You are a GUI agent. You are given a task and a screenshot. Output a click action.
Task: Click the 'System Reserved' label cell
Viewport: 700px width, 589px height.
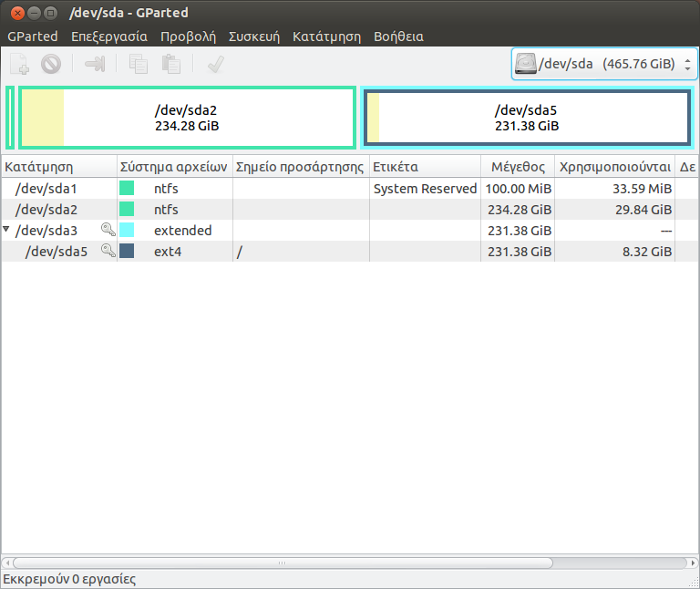coord(425,189)
